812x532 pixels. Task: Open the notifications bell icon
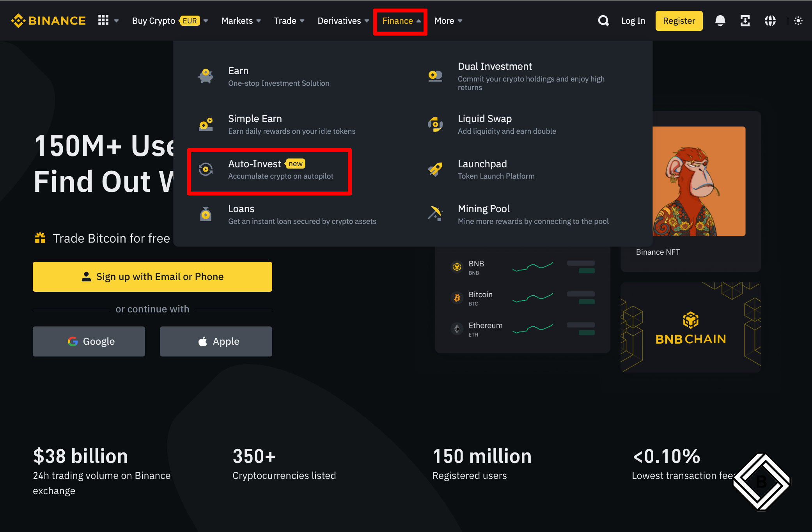pyautogui.click(x=720, y=21)
